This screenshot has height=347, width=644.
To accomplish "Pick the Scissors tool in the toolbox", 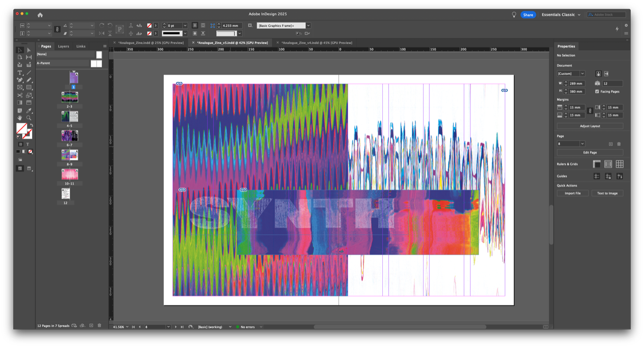I will point(20,95).
